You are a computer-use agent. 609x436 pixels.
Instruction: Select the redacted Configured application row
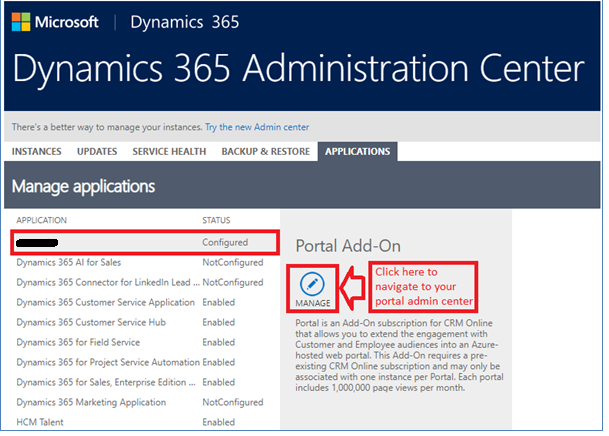[x=145, y=242]
